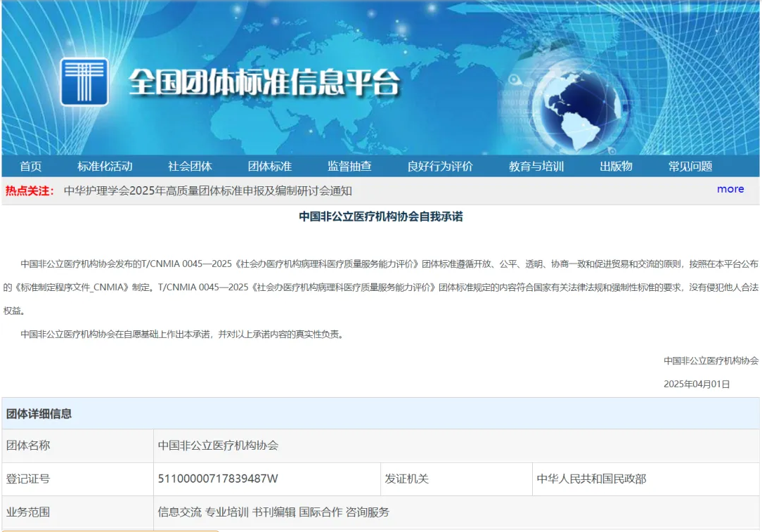Select the 中华人民共和国民政部 cell
Viewport: 762px width, 532px height.
[646, 479]
